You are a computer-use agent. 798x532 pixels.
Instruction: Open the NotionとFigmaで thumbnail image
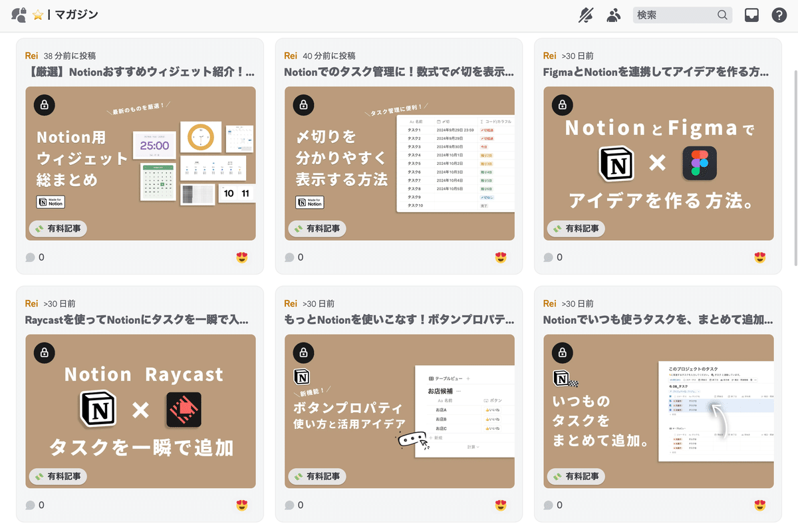coord(658,164)
